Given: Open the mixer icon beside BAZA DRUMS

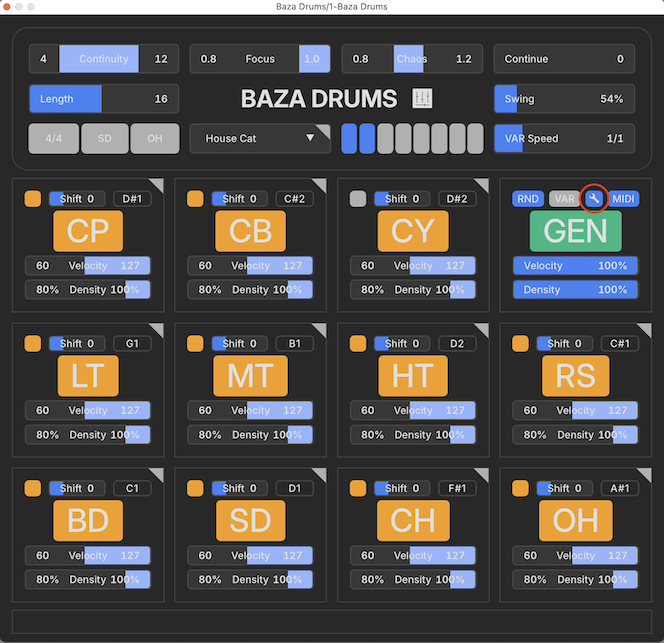Looking at the screenshot, I should (x=422, y=99).
